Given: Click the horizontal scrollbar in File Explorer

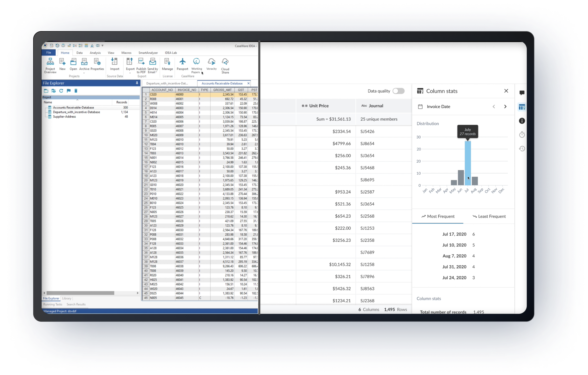Looking at the screenshot, I should tap(80, 293).
